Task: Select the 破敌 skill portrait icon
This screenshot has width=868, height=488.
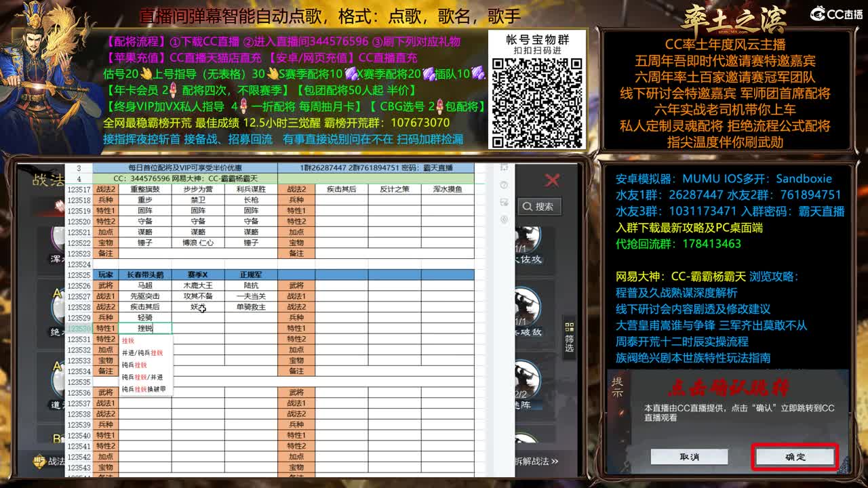Action: [528, 308]
